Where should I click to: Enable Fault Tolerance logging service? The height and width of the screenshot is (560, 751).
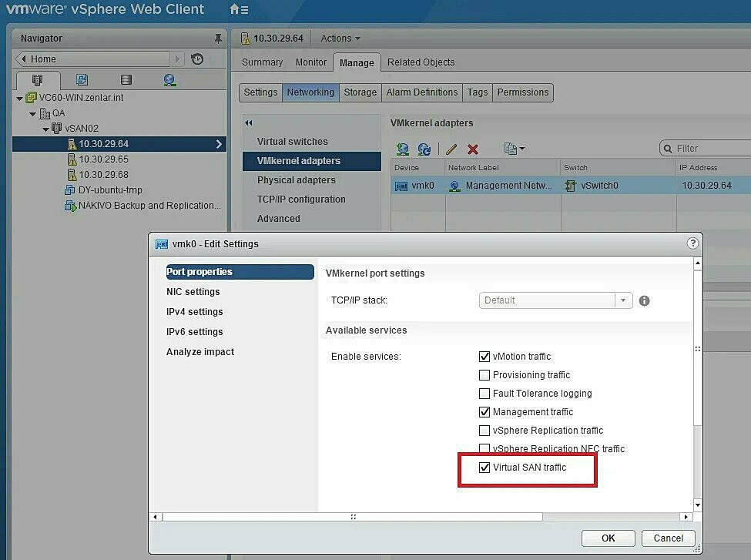point(484,394)
